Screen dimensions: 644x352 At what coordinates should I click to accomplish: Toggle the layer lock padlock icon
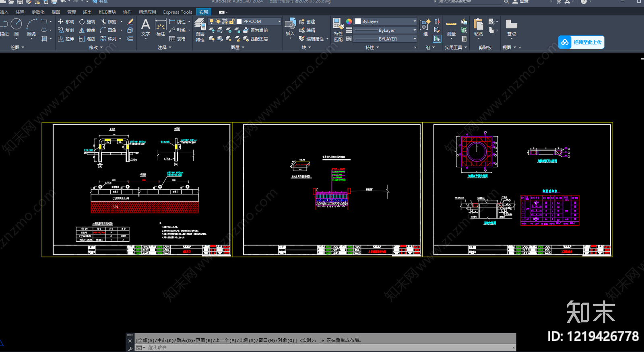click(232, 21)
